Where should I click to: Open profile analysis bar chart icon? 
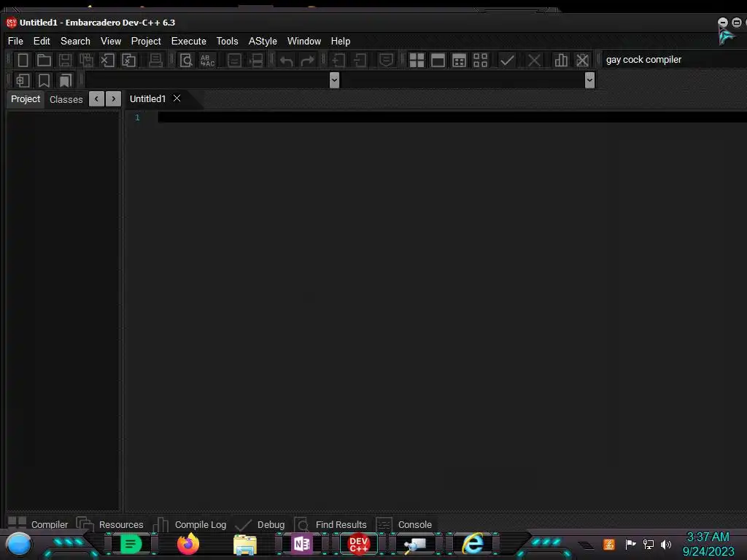[561, 60]
